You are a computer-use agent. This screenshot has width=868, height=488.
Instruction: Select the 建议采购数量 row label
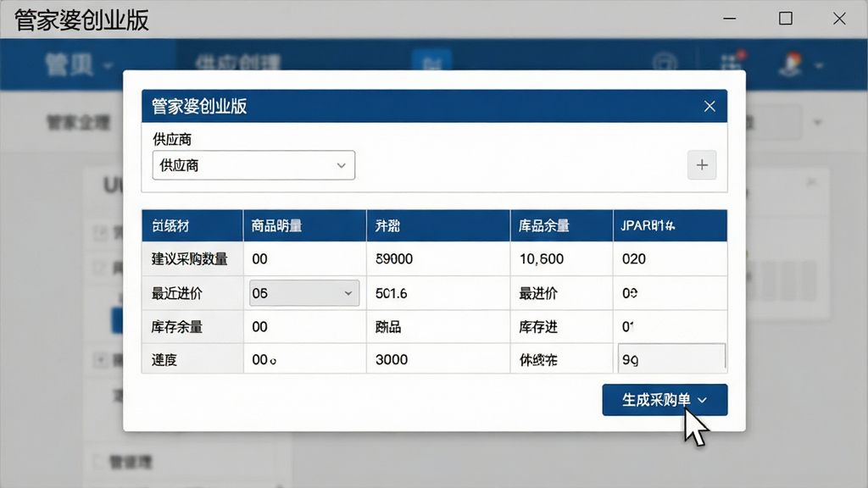(x=189, y=259)
